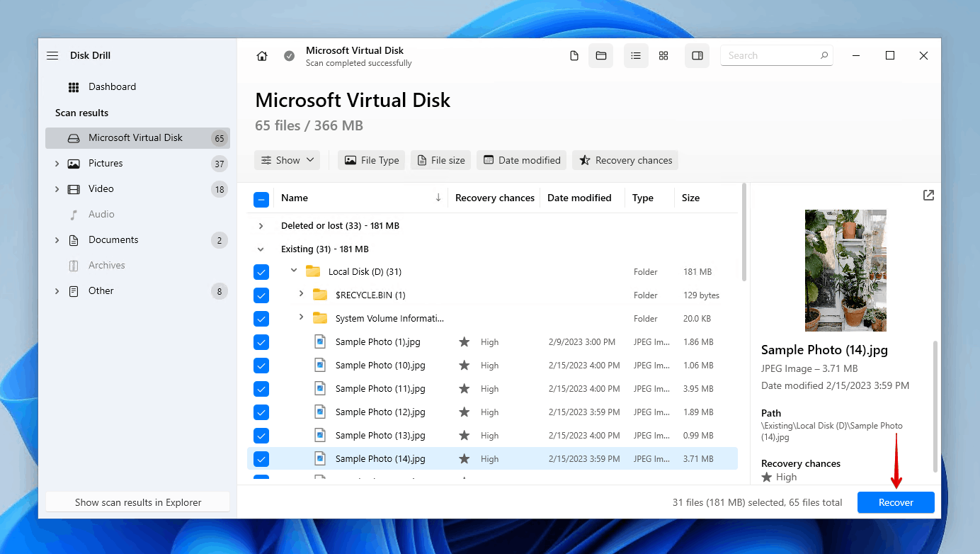Click the Other category icon

pos(74,291)
